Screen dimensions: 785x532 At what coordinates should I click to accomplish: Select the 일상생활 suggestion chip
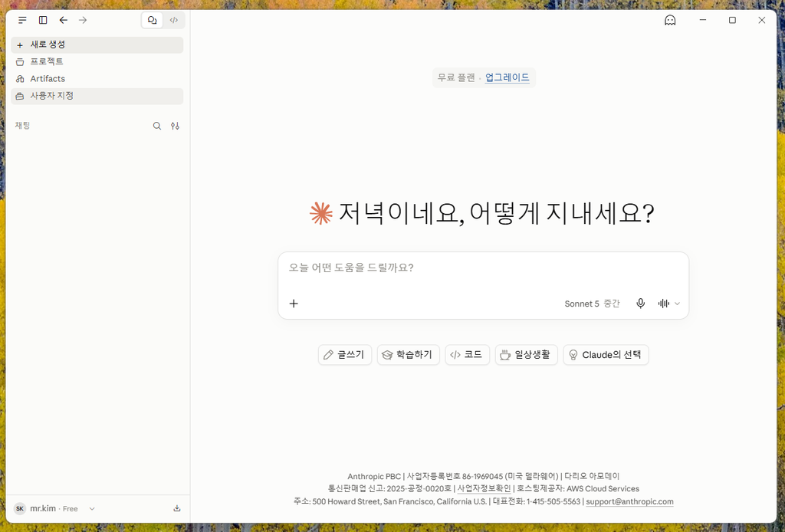coord(526,355)
